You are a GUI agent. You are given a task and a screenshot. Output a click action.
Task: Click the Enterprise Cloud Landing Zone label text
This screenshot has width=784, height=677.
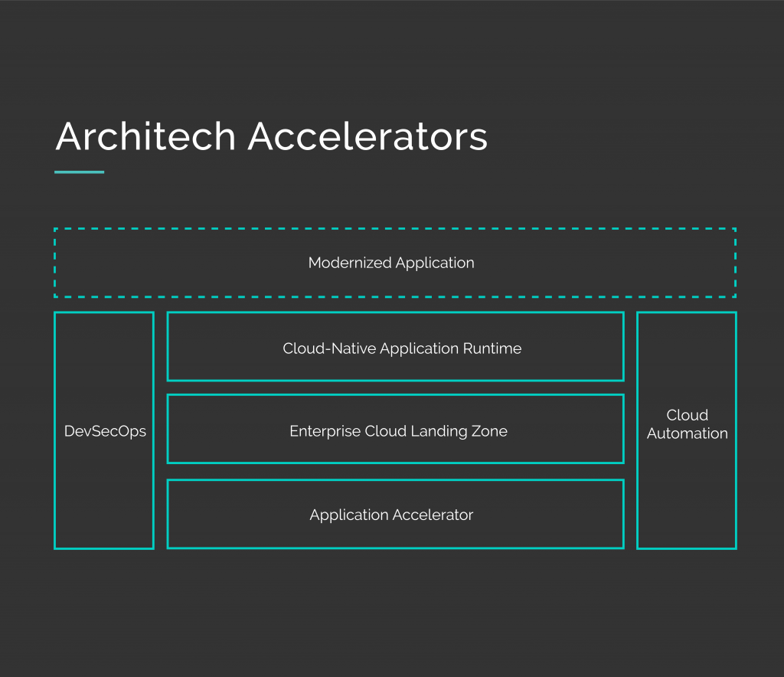coord(398,430)
